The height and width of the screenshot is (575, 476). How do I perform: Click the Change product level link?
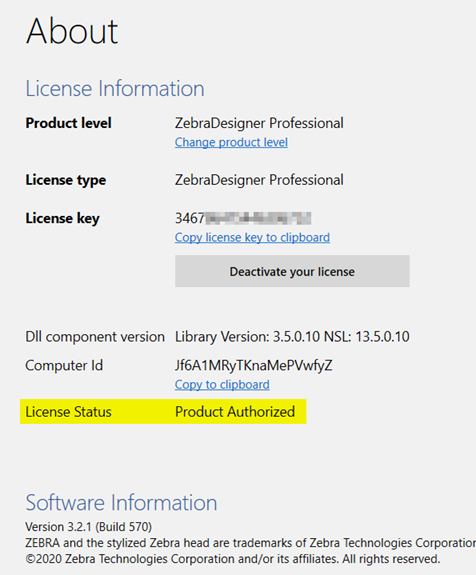[x=231, y=142]
